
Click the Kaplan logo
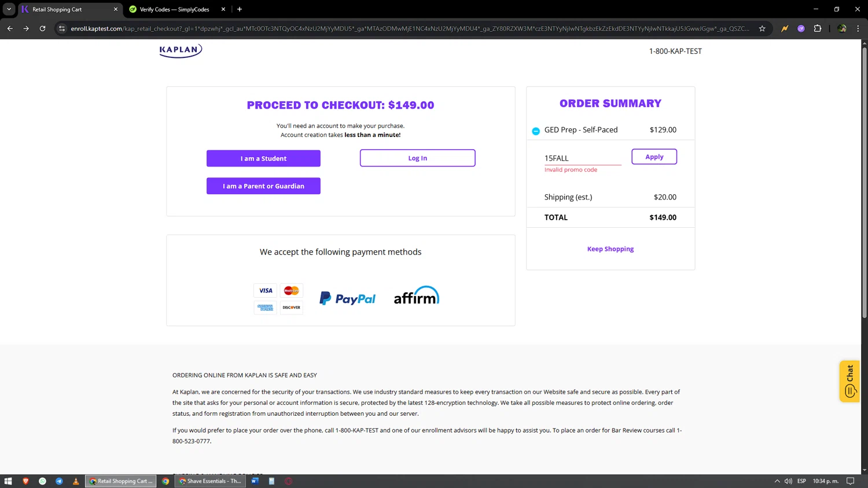[181, 50]
